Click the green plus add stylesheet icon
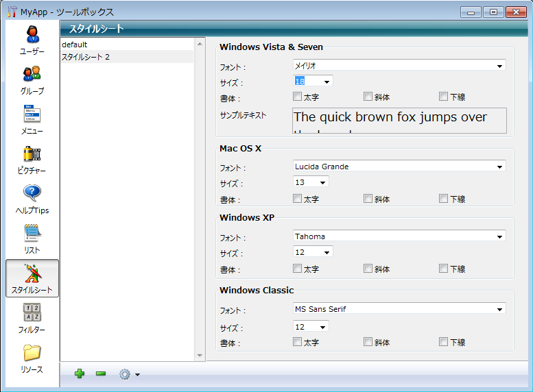Image resolution: width=533 pixels, height=392 pixels. pos(80,373)
